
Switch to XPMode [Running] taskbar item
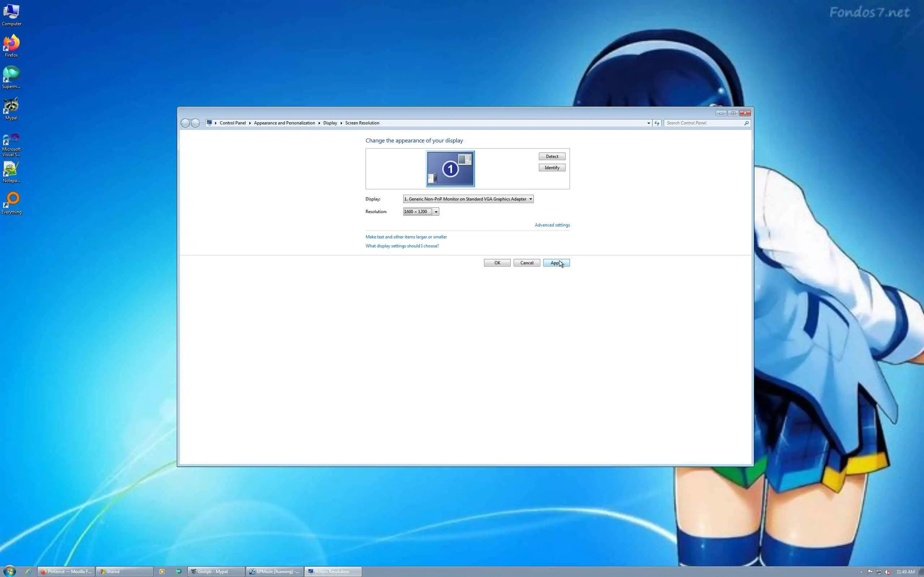pyautogui.click(x=275, y=571)
